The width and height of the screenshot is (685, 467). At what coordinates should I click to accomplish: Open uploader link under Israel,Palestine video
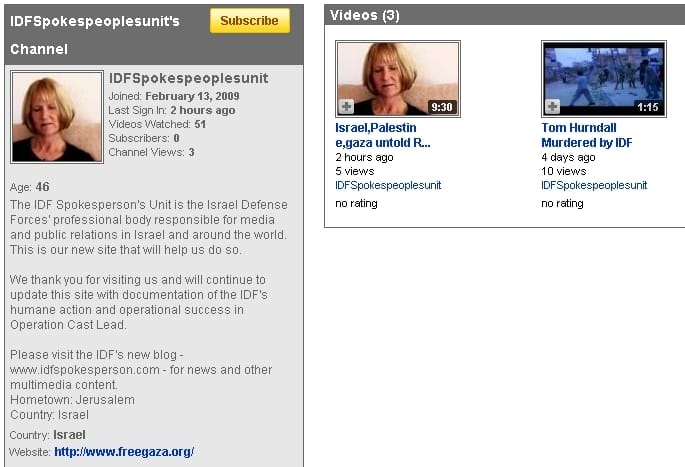coord(388,185)
